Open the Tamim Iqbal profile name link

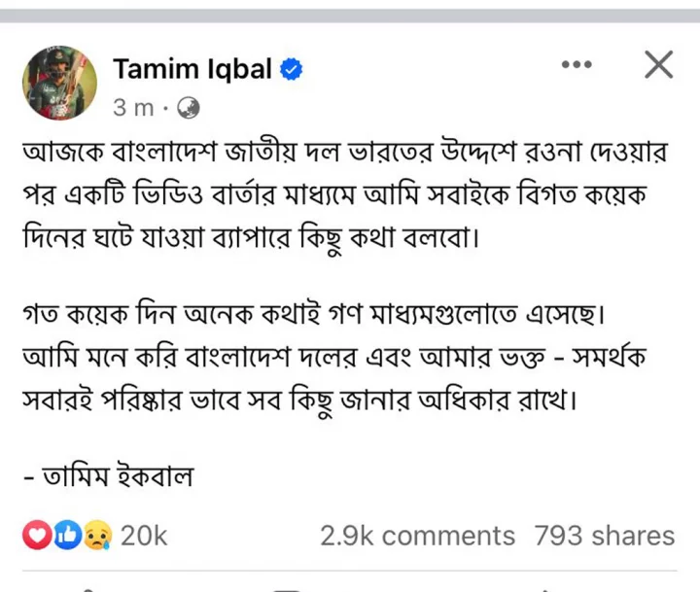192,69
